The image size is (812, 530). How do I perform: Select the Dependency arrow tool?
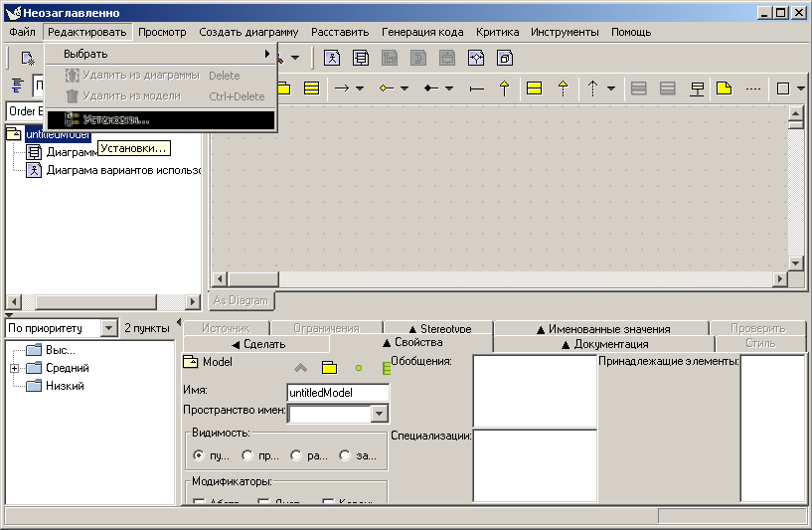(x=593, y=88)
